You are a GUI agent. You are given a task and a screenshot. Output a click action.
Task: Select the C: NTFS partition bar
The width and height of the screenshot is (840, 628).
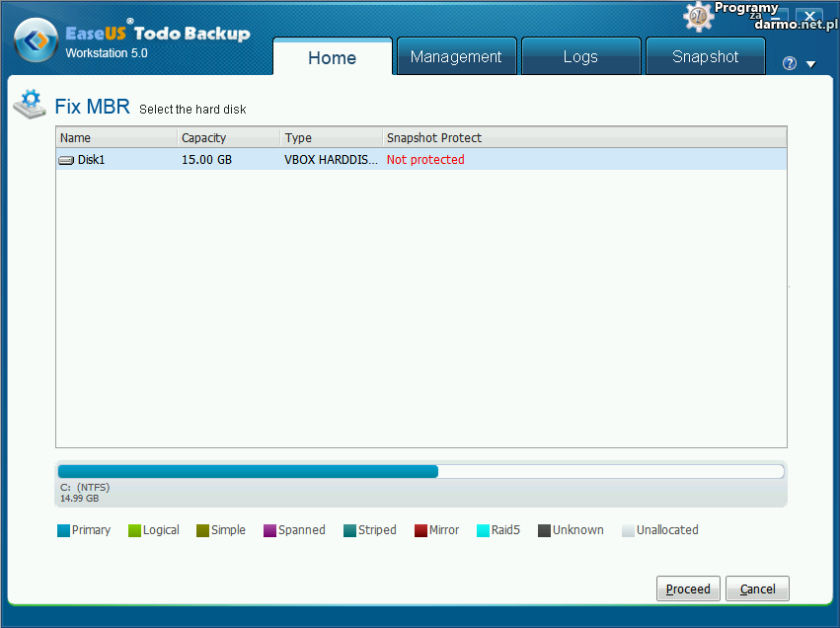click(248, 472)
